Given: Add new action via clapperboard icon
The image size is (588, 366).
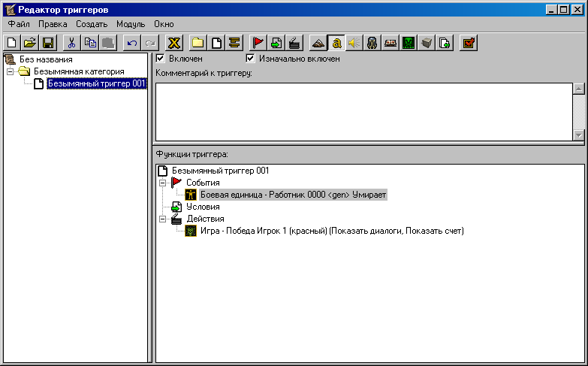Looking at the screenshot, I should tap(294, 43).
